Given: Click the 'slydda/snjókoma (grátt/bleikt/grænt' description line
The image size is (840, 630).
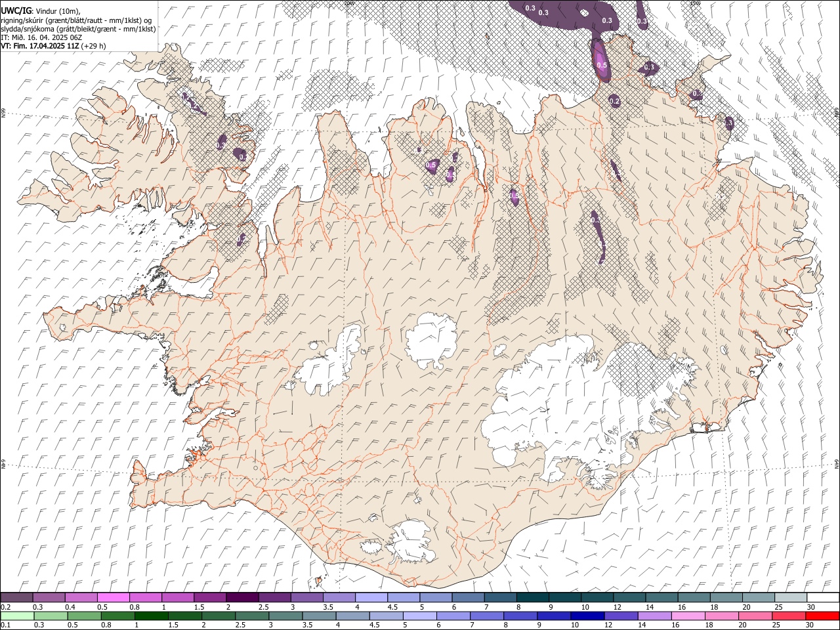Looking at the screenshot, I should (x=78, y=29).
